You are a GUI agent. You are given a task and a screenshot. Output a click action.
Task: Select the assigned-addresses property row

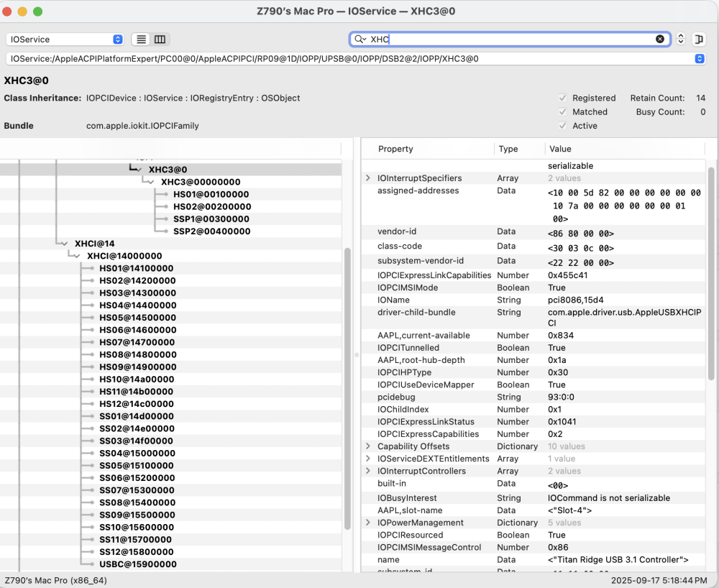533,204
